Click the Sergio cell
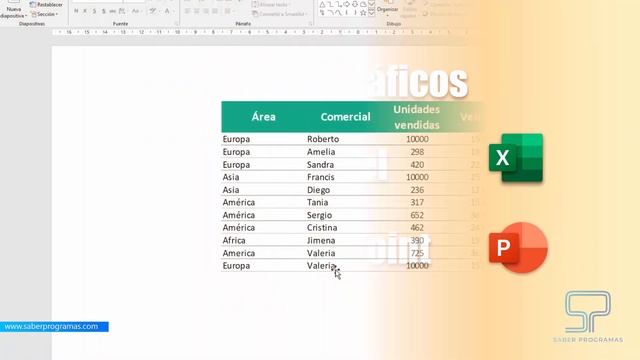Screen dimensions: 640x360 [319, 215]
